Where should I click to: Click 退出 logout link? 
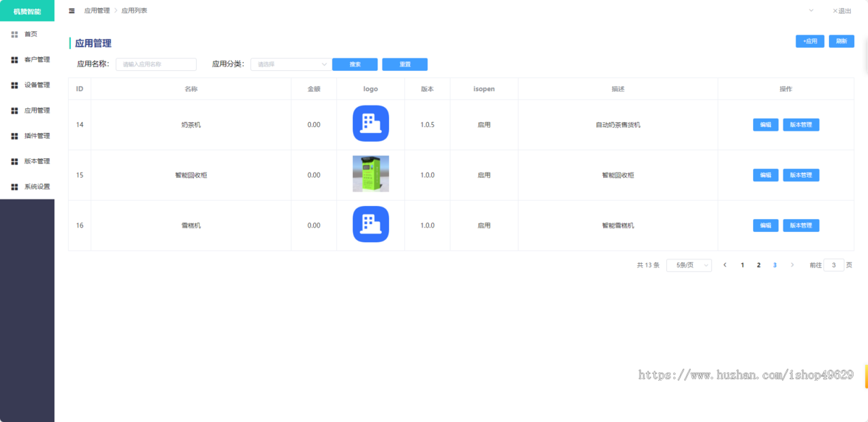(842, 11)
